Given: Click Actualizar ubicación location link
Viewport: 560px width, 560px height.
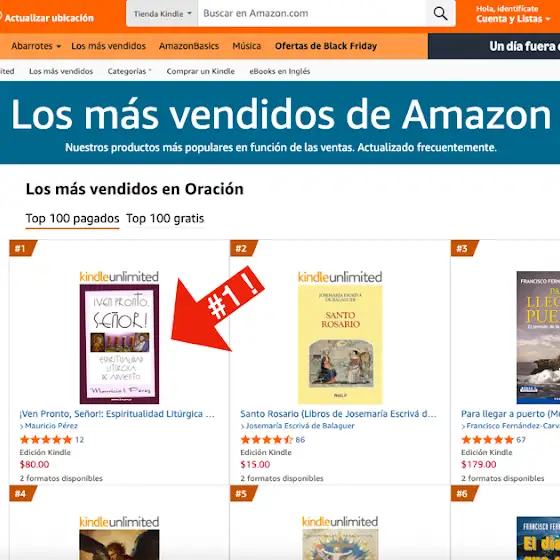Looking at the screenshot, I should tap(49, 18).
